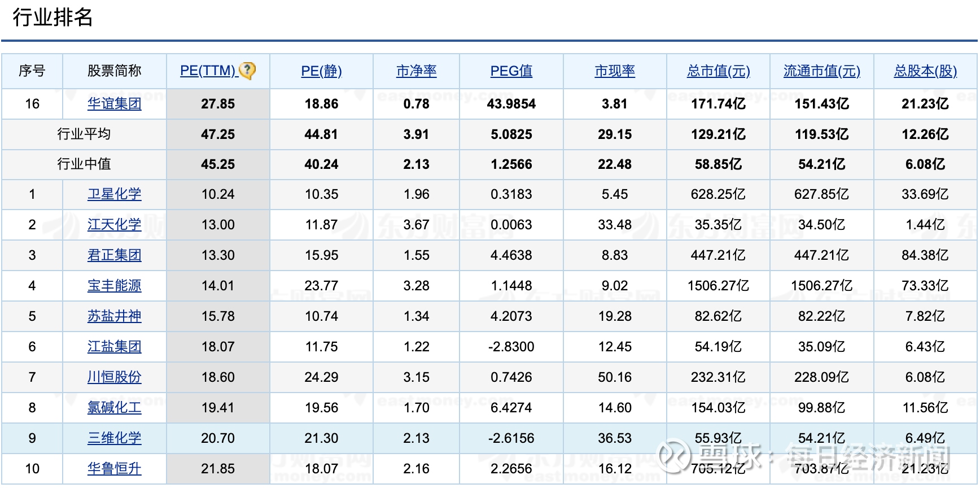Select the 行业平均 row label
Screen dimensions: 980x488
(x=84, y=134)
